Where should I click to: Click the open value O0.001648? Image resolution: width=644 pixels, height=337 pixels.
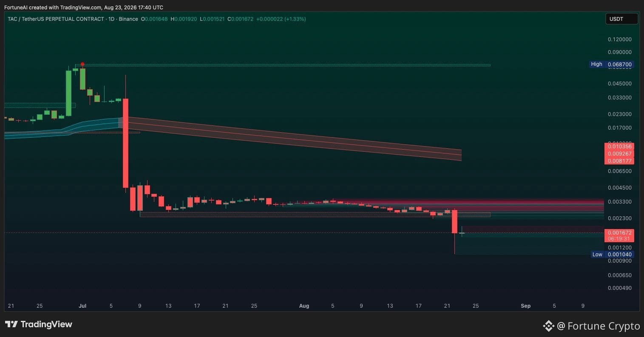(155, 19)
